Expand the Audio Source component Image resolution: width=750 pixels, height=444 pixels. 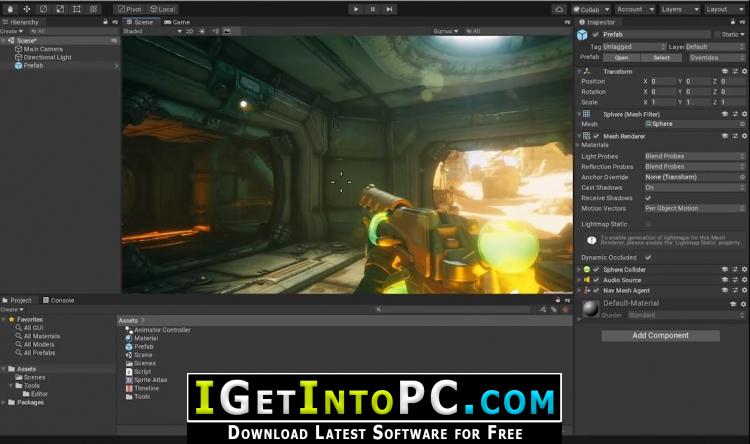pos(579,280)
